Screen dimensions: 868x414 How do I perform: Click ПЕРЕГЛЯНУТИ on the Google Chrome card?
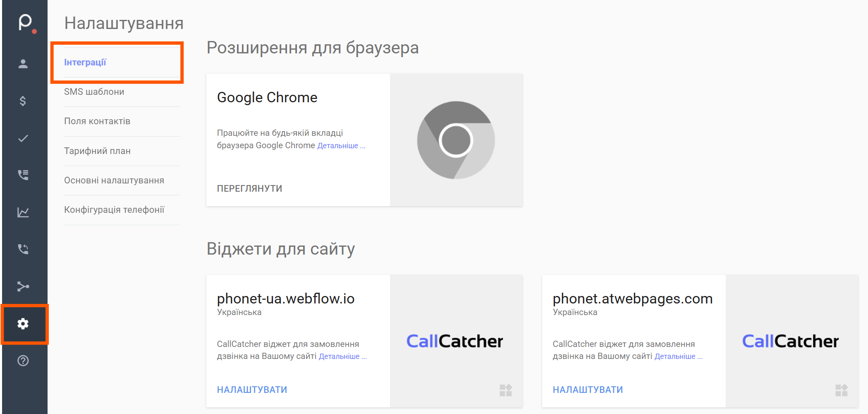pos(249,188)
